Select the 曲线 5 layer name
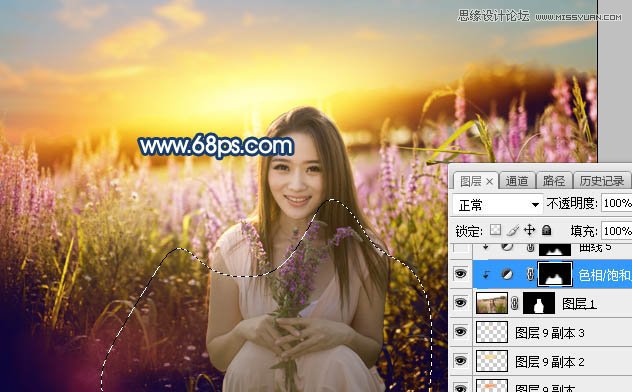 pos(595,247)
